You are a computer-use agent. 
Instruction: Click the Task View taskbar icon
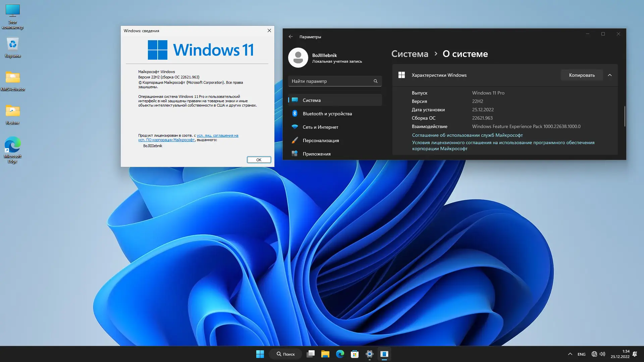point(311,354)
